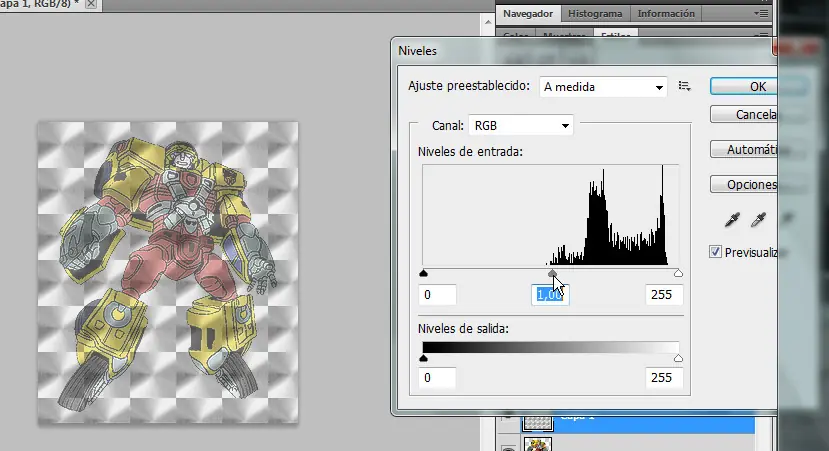Click the Cancelar button
829x451 pixels.
[743, 114]
